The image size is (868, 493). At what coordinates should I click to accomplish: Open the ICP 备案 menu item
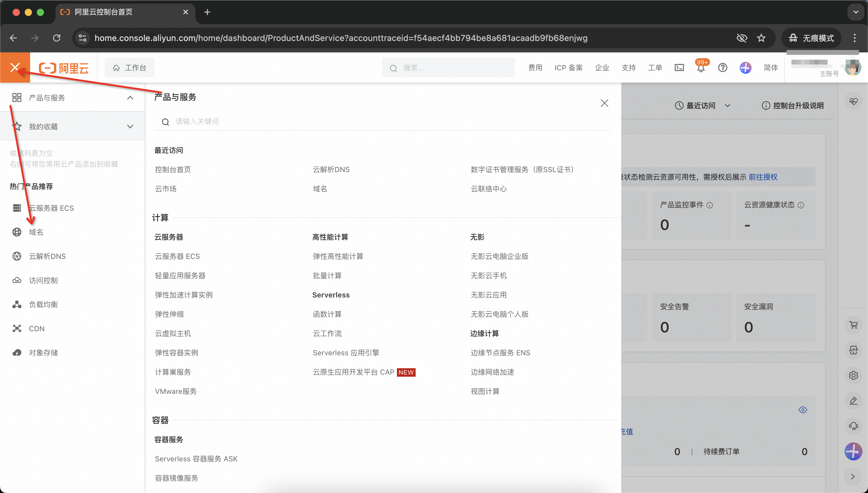point(568,68)
